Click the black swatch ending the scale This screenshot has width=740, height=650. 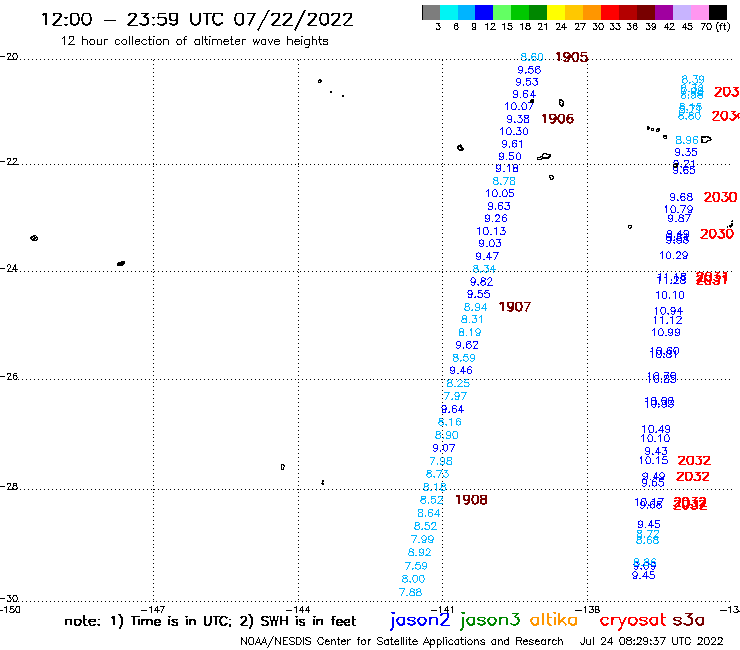point(717,12)
